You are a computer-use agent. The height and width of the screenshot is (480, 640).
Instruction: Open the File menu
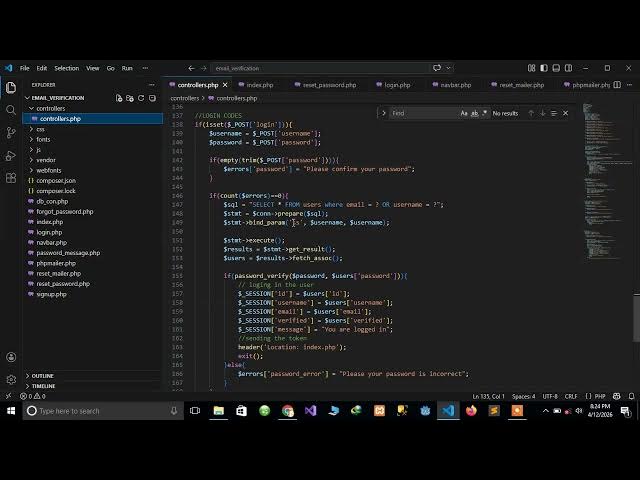point(24,68)
